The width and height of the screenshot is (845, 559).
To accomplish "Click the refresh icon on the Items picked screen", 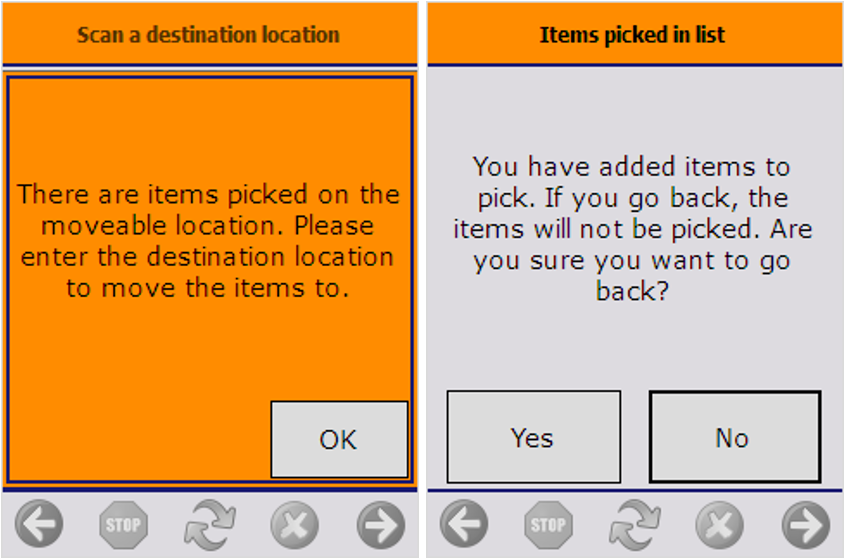I will tap(635, 524).
